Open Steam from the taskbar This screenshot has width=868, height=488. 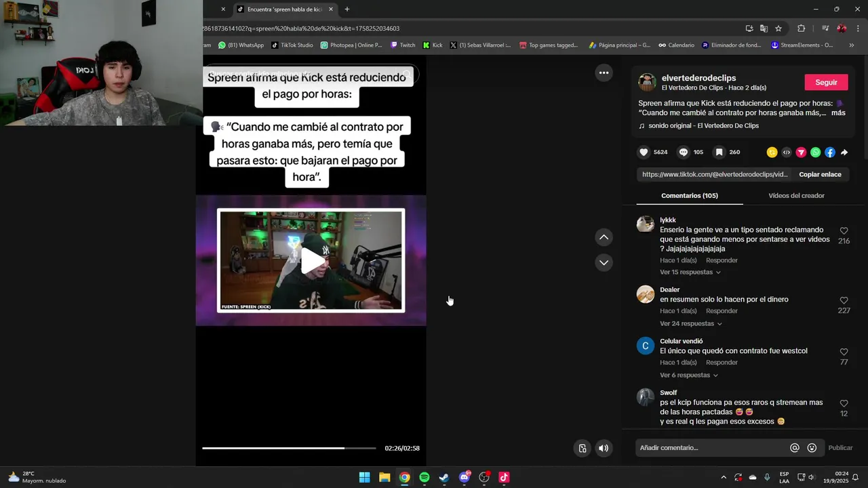pos(444,477)
